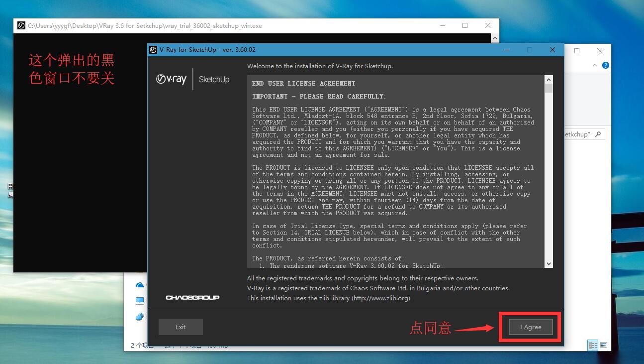This screenshot has width=644, height=364.
Task: Click the zlib library URL text
Action: (x=380, y=298)
